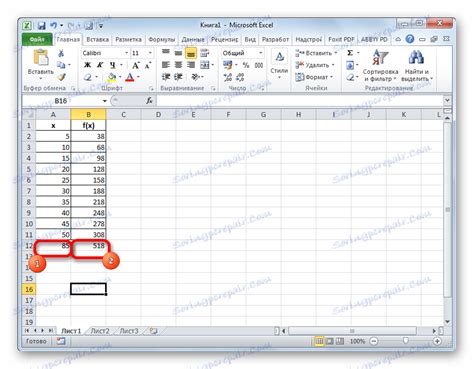Click the Name Box showing B16
The image size is (474, 369).
click(x=61, y=101)
